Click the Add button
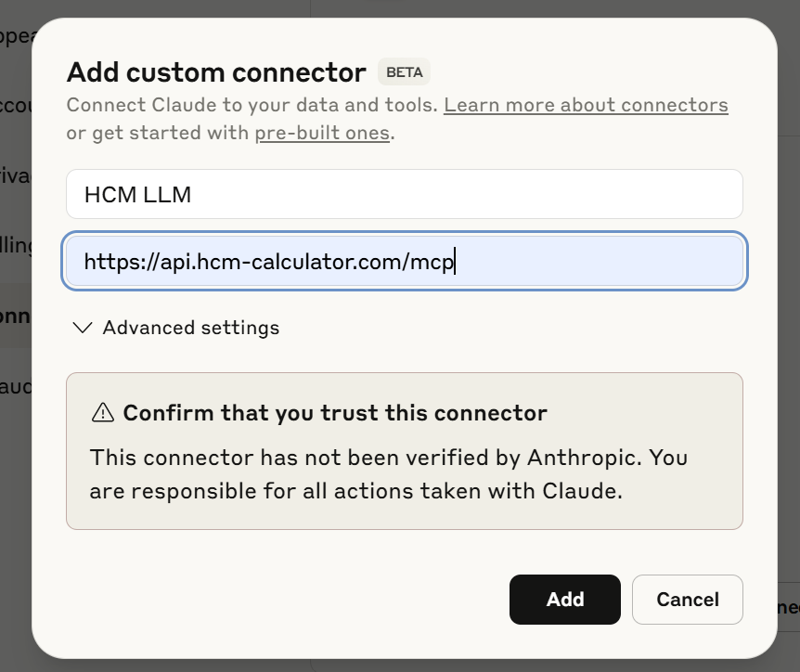800x672 pixels. point(564,600)
